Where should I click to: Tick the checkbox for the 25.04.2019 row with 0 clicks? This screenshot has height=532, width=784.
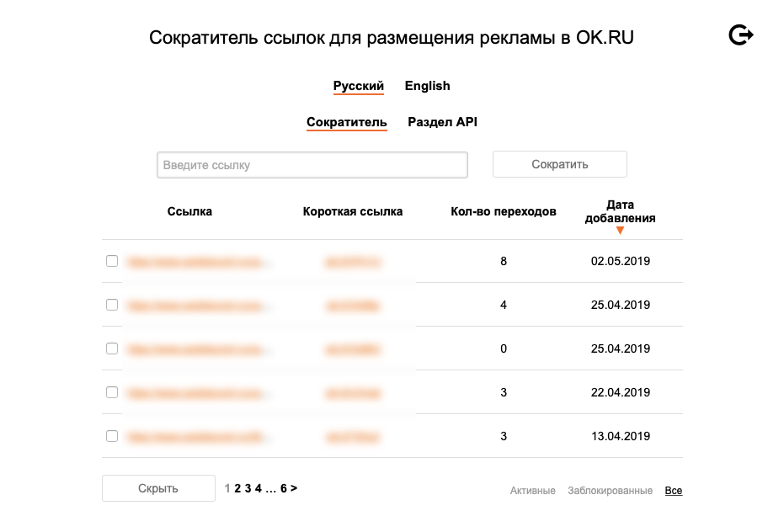tap(112, 348)
